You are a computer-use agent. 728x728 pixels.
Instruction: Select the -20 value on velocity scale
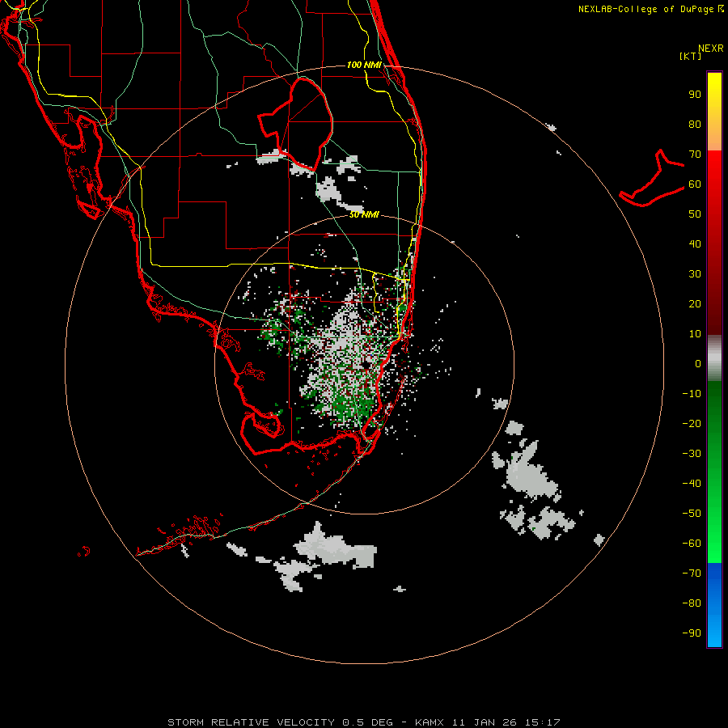point(692,423)
